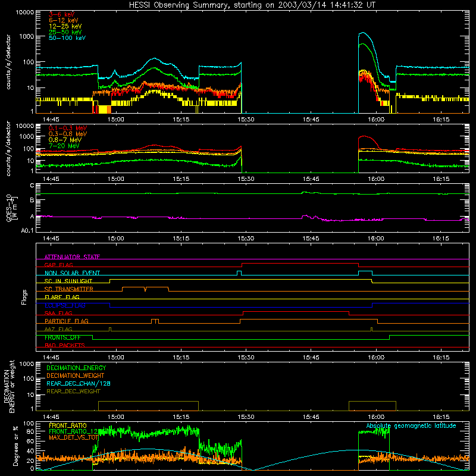Pick the GAP_FLAG label
This screenshot has width=476, height=476.
click(x=58, y=265)
